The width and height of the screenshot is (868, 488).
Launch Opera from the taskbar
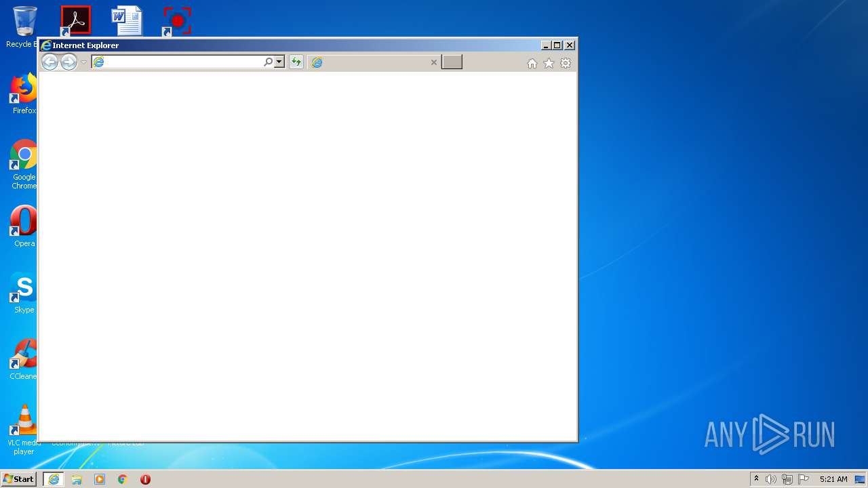[x=145, y=479]
